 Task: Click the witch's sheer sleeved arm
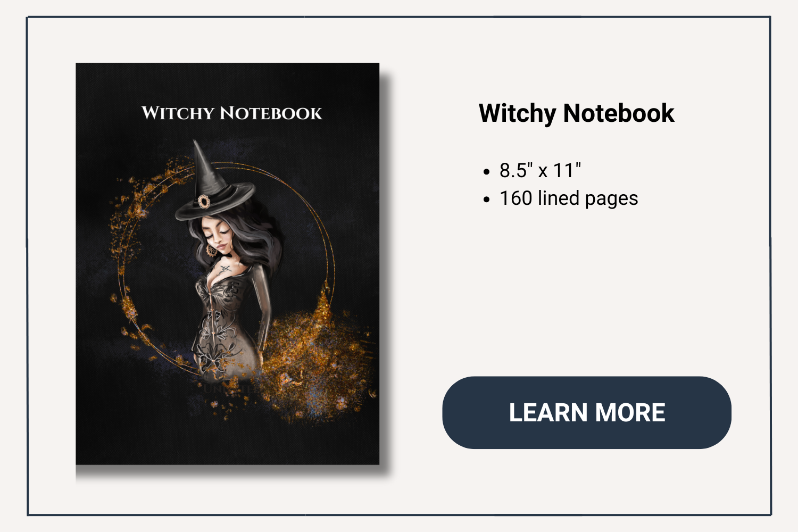[x=264, y=309]
